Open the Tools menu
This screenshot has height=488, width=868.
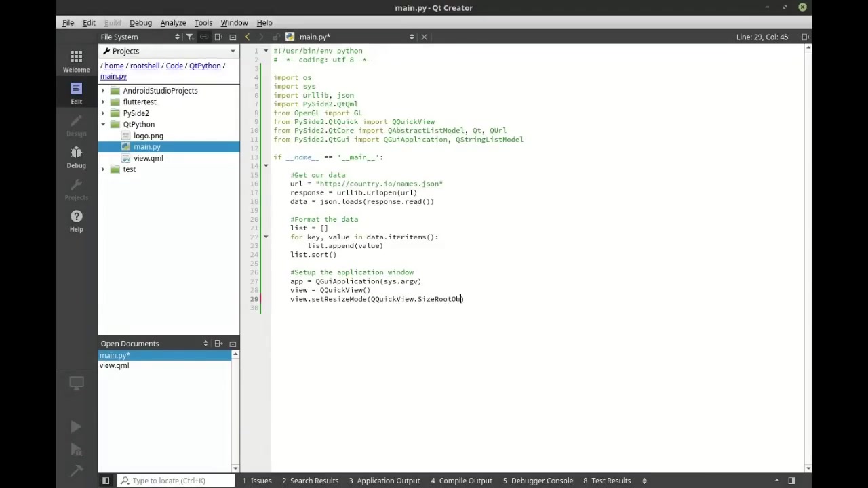click(x=203, y=23)
